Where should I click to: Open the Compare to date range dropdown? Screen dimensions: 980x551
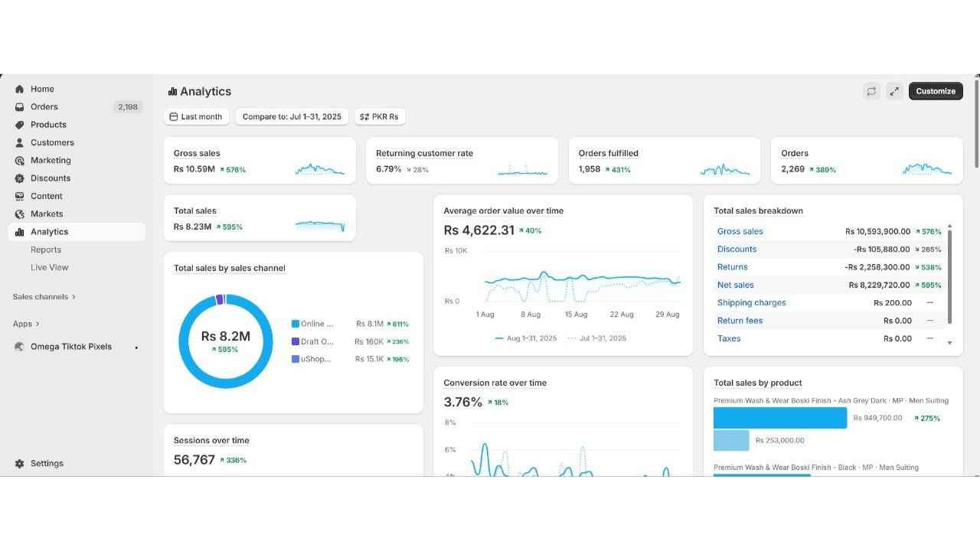pos(292,117)
